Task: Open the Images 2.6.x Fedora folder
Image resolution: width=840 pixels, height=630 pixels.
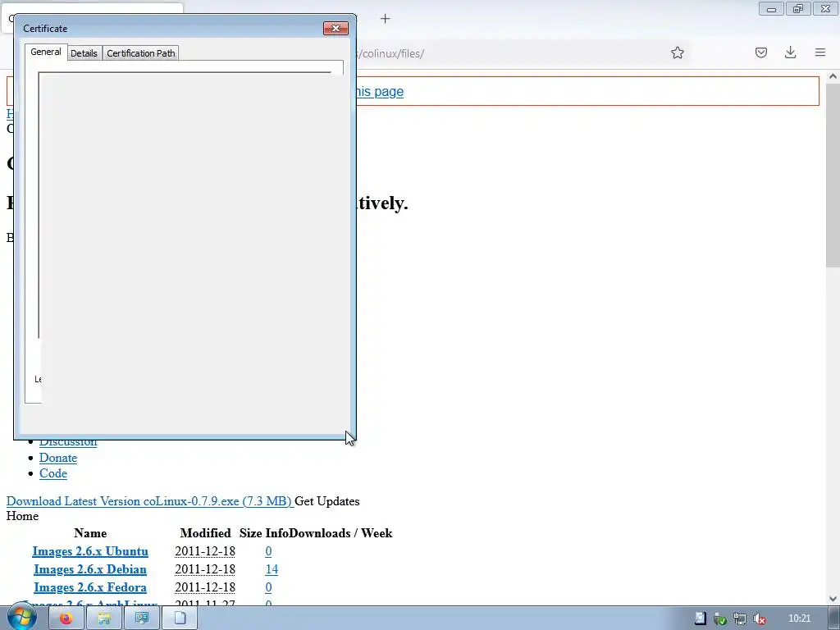Action: click(x=90, y=587)
